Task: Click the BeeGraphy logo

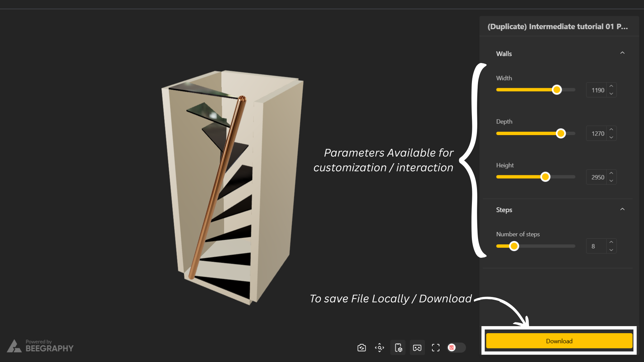Action: tap(40, 346)
